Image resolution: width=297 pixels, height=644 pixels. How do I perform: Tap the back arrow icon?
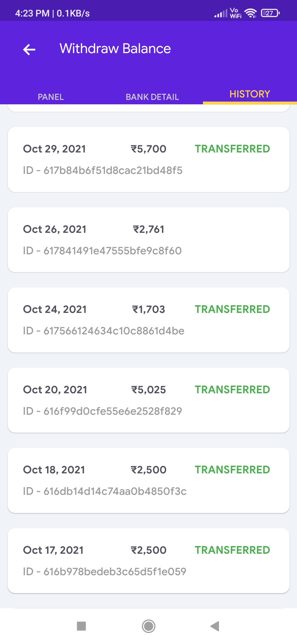[29, 50]
